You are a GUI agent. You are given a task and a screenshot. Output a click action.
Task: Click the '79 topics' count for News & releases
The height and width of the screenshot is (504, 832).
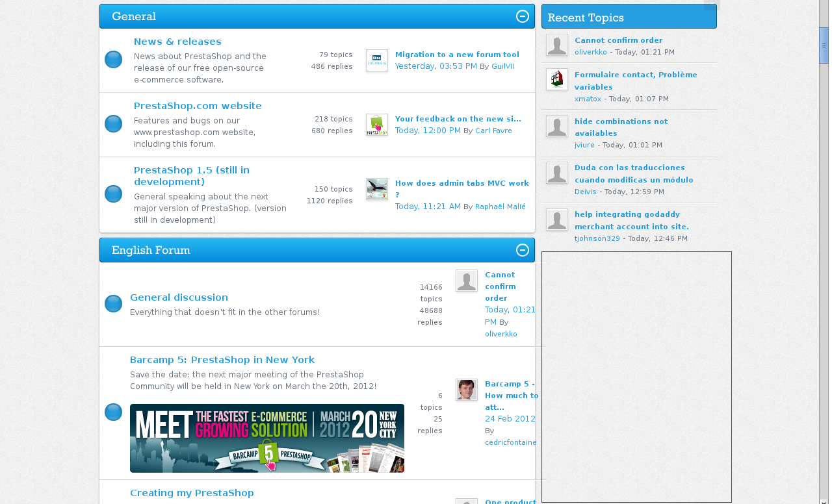coord(336,55)
